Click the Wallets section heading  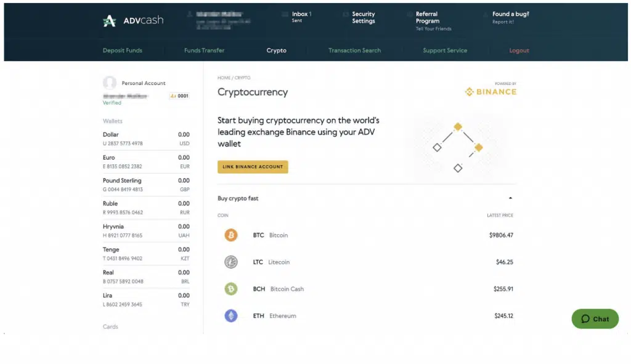(112, 121)
